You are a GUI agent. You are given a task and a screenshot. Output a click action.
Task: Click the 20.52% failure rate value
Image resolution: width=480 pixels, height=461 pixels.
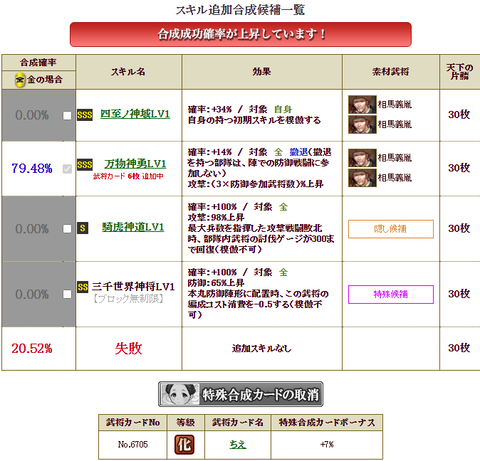[32, 348]
